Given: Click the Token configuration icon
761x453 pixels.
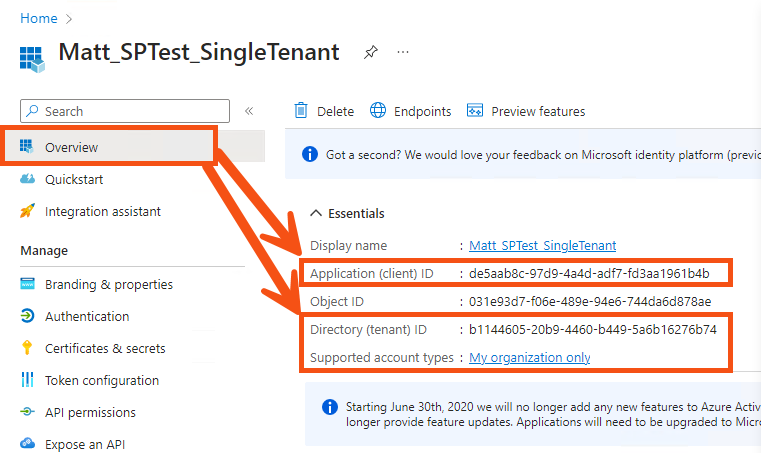Looking at the screenshot, I should click(27, 381).
